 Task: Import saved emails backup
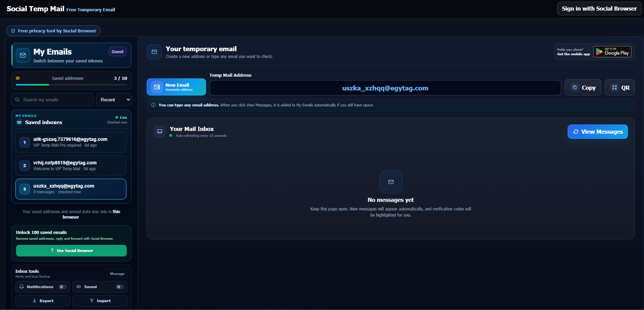pos(100,301)
